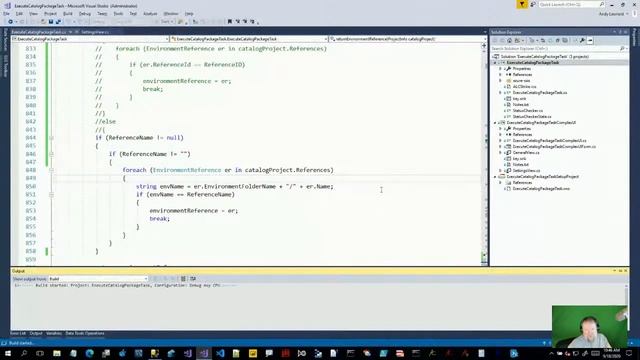The image size is (640, 360).
Task: Click the Show All Files icon in Solution Explorer
Action: coord(565,40)
